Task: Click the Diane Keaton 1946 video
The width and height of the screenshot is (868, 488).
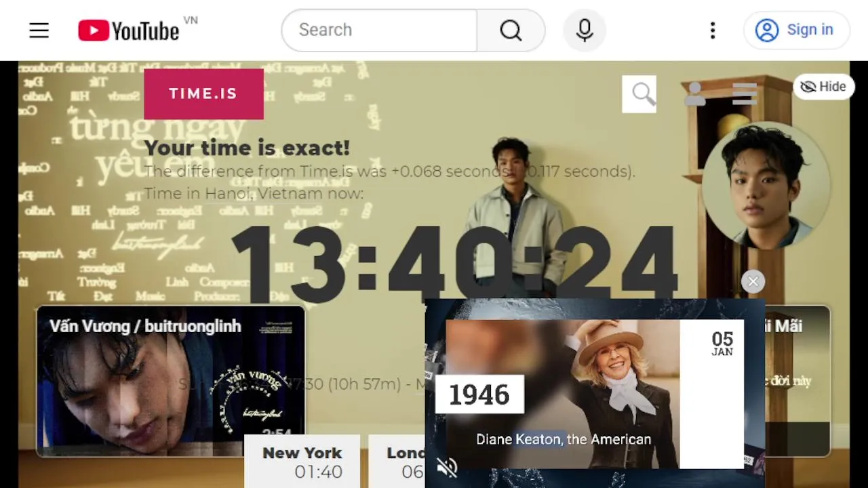Action: coord(595,393)
